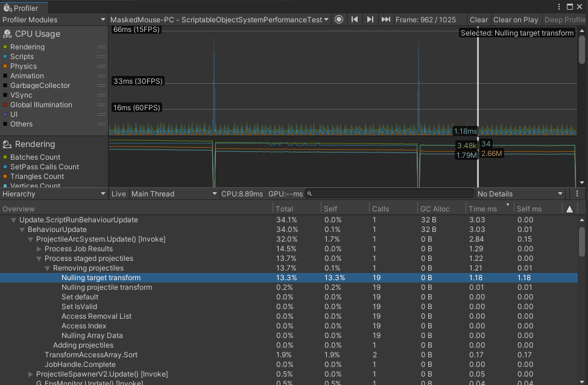Jump to the previous frame
Image resolution: width=588 pixels, height=385 pixels.
(355, 20)
